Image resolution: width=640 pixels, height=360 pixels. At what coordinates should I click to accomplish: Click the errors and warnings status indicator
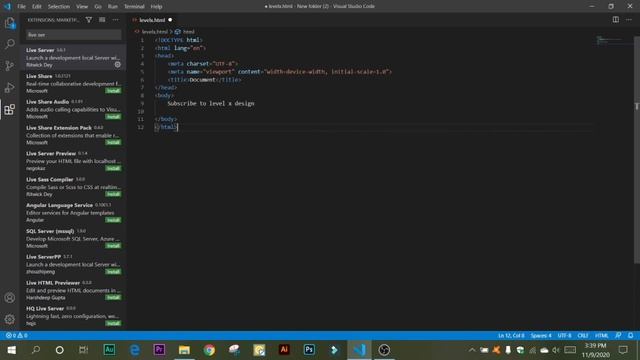[16, 336]
